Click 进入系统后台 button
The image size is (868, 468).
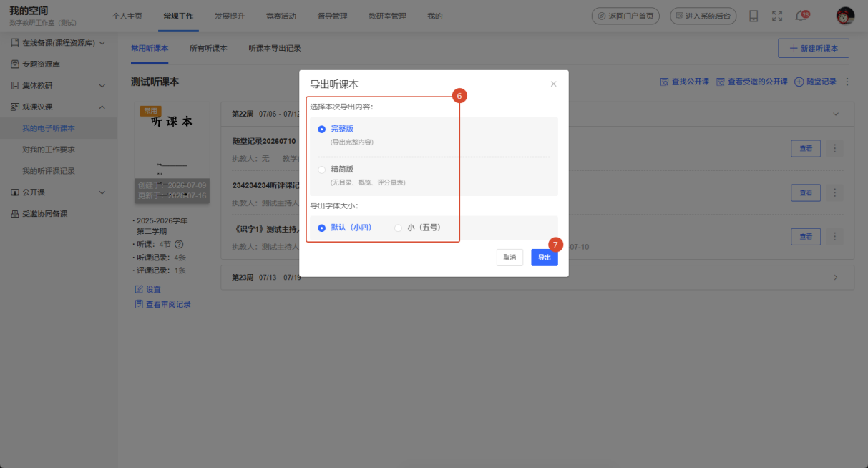coord(703,16)
